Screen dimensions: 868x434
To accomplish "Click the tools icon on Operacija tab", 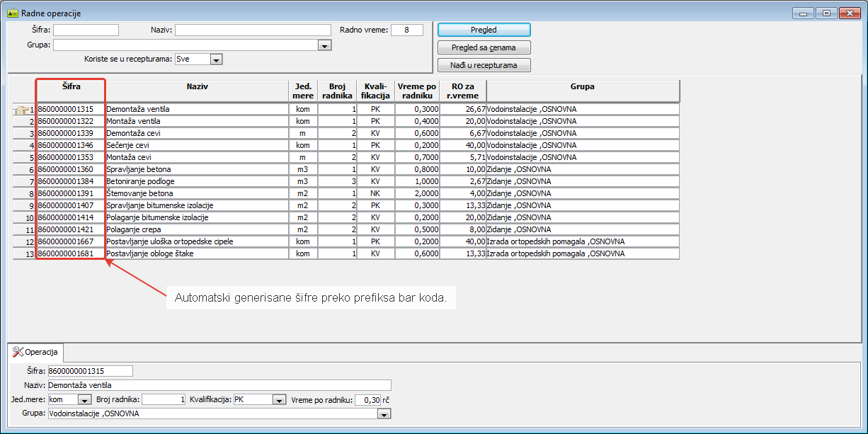I will click(x=18, y=352).
